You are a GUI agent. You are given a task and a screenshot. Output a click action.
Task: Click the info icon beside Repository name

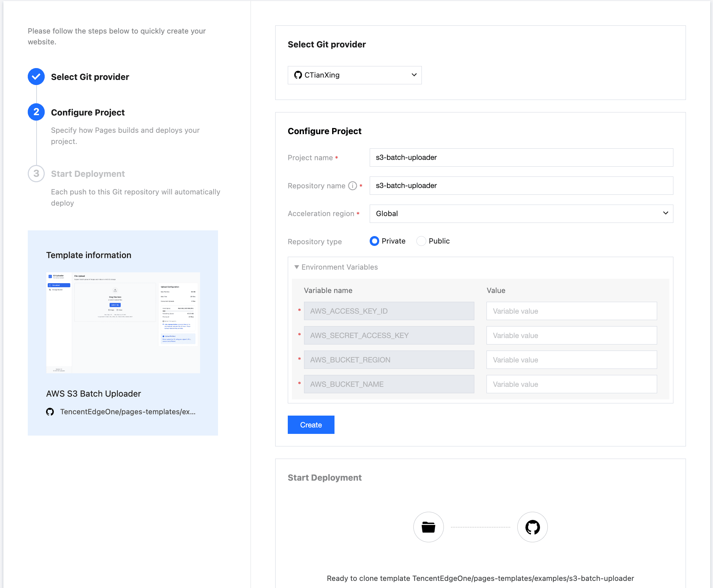click(352, 186)
